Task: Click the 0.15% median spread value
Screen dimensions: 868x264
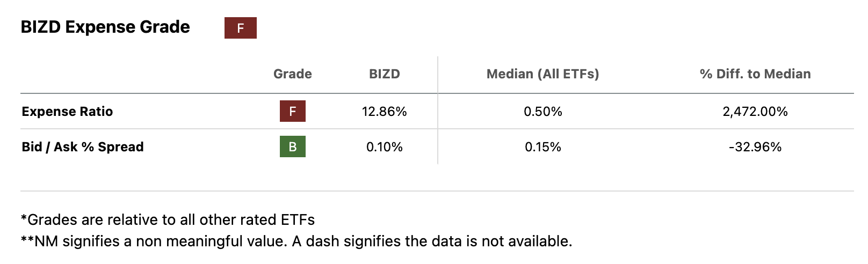Action: (x=542, y=147)
